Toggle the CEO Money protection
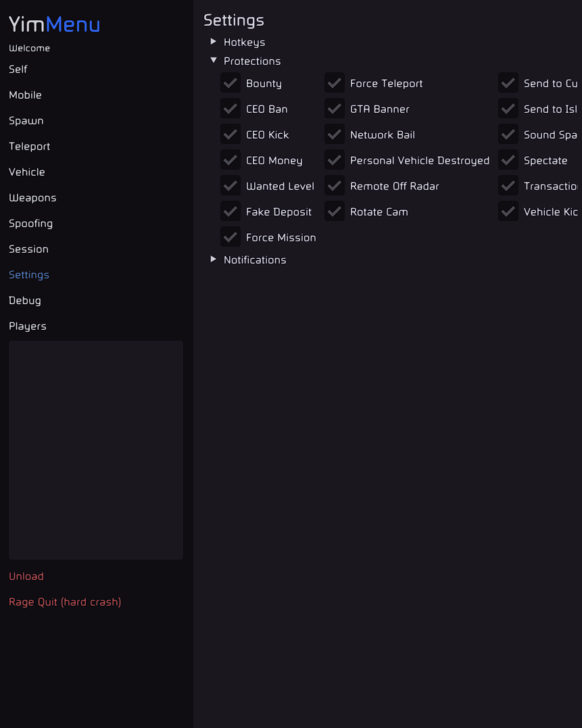The image size is (582, 728). [x=230, y=160]
